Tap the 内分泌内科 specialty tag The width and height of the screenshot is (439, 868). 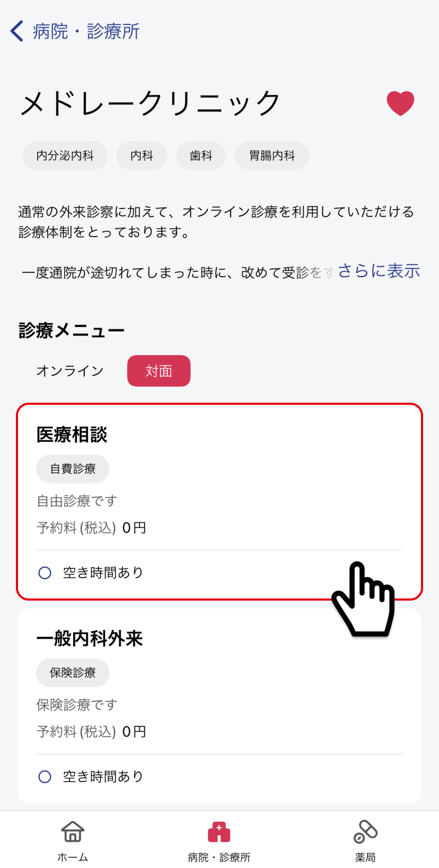pyautogui.click(x=65, y=156)
